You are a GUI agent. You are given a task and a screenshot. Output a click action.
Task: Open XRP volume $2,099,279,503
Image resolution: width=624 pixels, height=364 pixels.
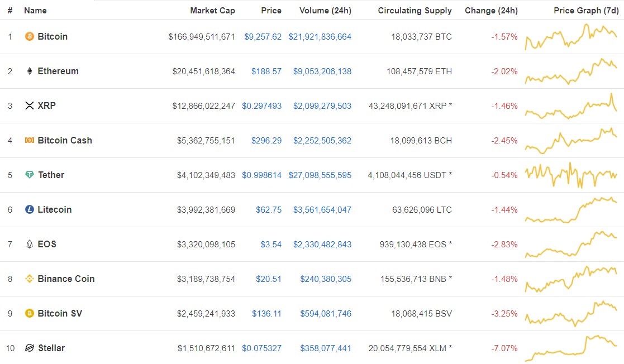click(322, 106)
